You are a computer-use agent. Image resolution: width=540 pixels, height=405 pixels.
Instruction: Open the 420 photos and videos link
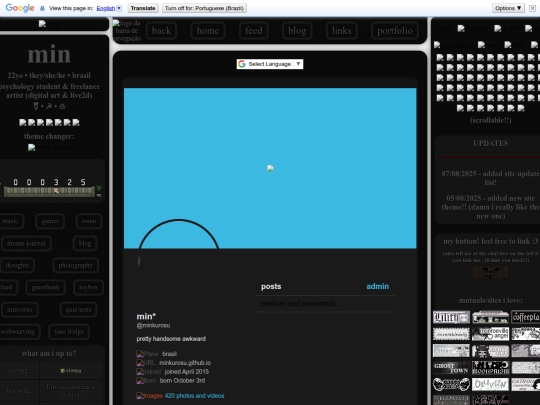pos(194,396)
